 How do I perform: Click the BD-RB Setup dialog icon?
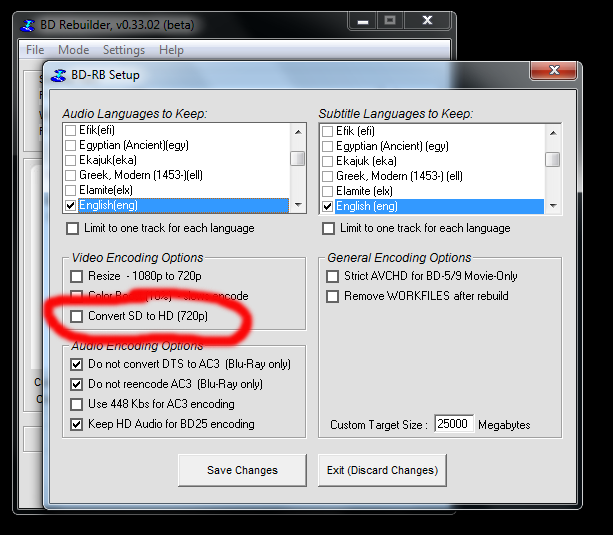(x=58, y=75)
